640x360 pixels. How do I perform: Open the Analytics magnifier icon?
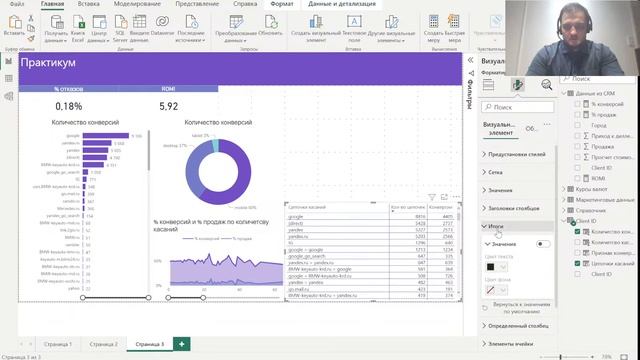547,84
